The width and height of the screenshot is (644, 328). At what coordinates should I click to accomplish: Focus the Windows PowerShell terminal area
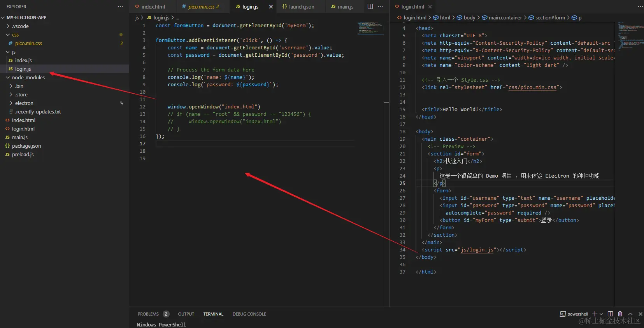(x=161, y=325)
